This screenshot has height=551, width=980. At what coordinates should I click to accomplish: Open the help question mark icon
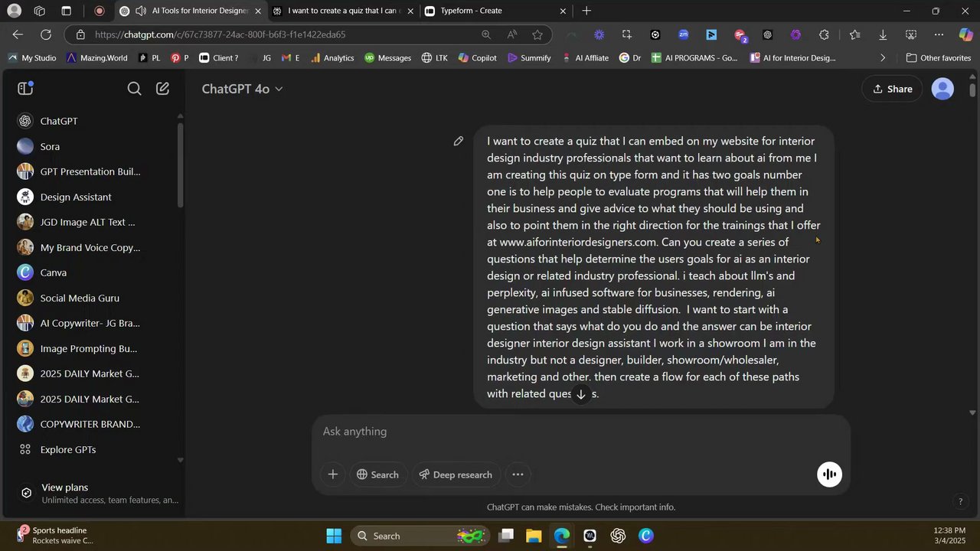point(960,501)
